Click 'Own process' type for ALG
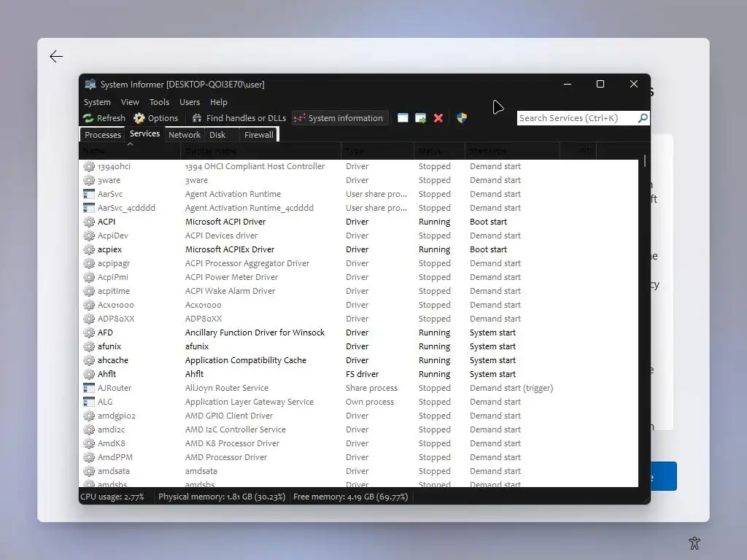Image resolution: width=747 pixels, height=560 pixels. tap(370, 402)
